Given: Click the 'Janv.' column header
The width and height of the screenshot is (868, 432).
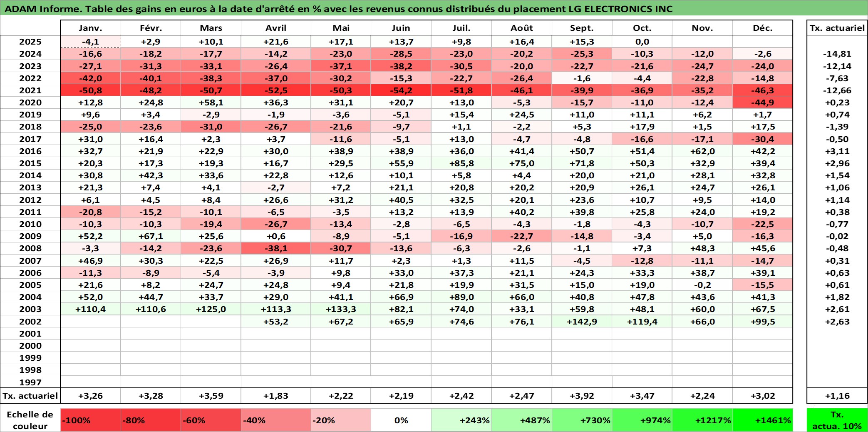Looking at the screenshot, I should (x=91, y=28).
